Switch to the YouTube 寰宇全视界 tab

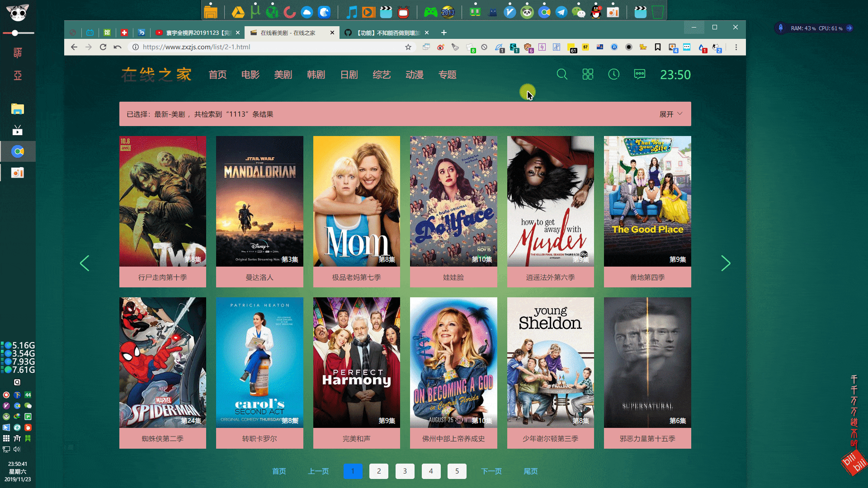tap(197, 33)
